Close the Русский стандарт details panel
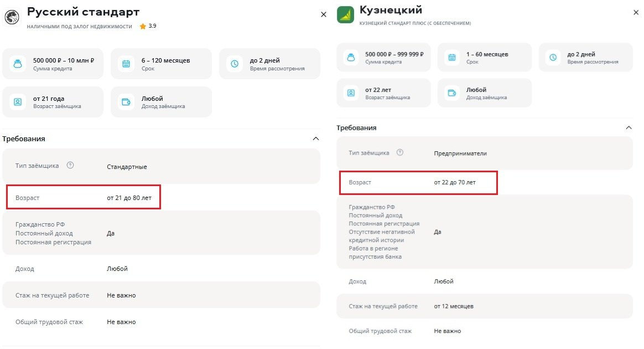Viewport: 644px width, 349px height. (324, 14)
